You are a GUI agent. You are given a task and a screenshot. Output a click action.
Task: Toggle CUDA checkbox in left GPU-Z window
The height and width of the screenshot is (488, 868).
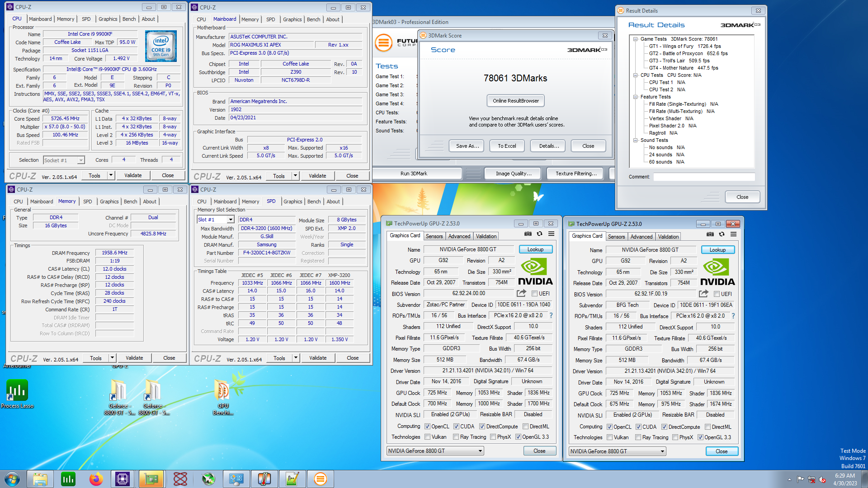coord(456,427)
